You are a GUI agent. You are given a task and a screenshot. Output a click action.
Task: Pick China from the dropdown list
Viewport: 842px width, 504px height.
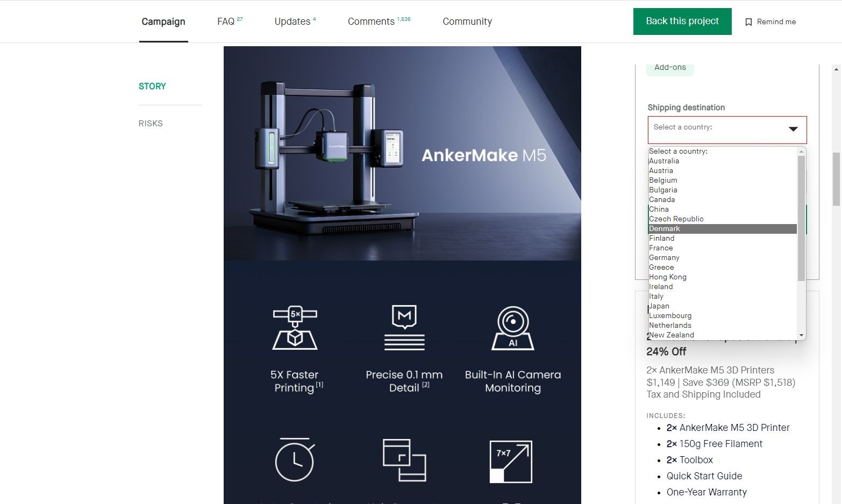click(722, 210)
